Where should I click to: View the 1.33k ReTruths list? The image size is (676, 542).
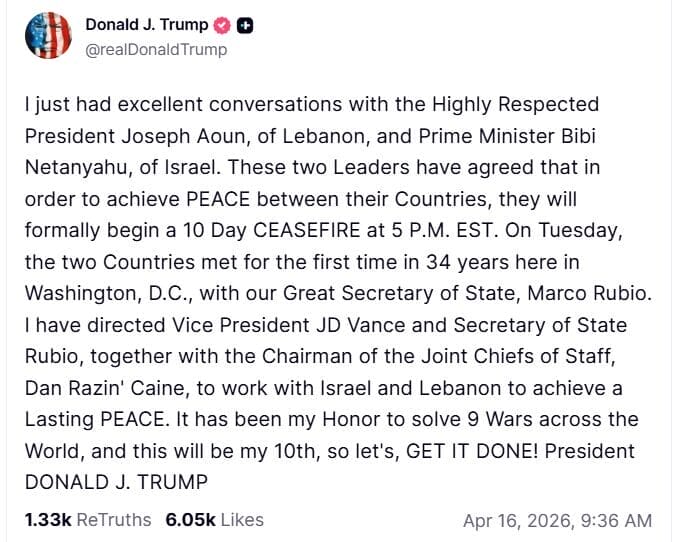87,519
